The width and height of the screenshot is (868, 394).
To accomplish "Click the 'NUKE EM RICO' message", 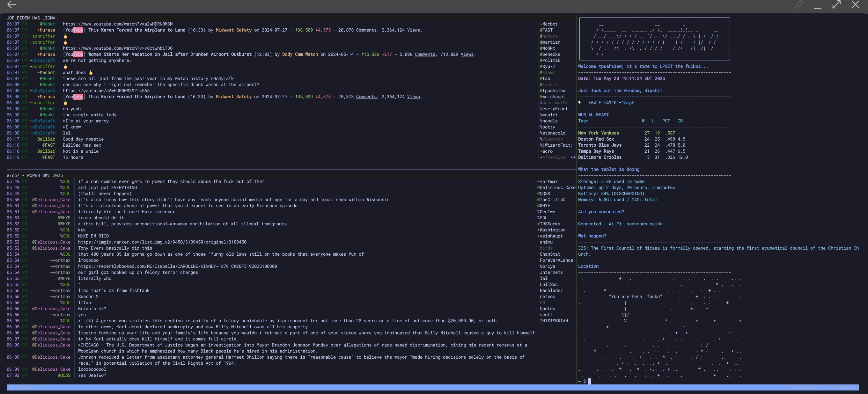I will tap(93, 236).
